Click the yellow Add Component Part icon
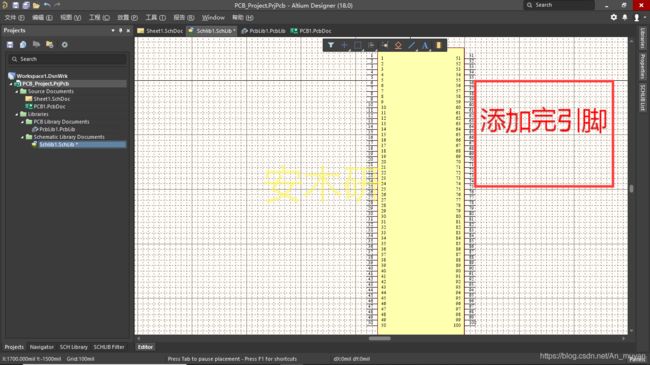 click(x=439, y=45)
